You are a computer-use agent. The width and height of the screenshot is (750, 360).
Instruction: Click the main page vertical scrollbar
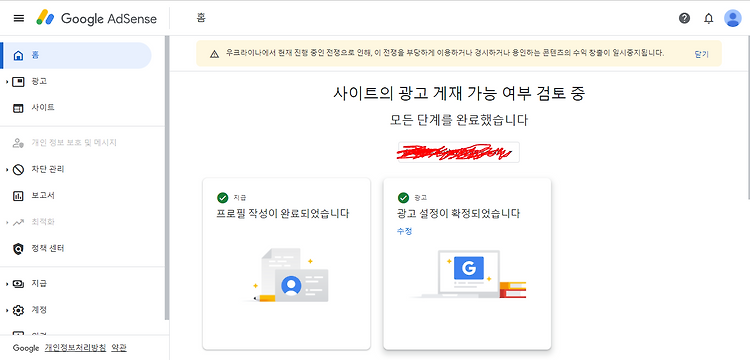748,117
